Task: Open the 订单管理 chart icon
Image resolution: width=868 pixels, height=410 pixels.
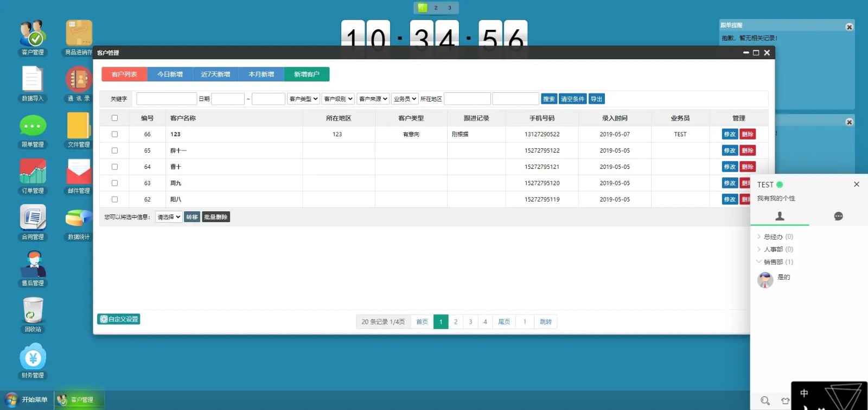Action: [33, 172]
